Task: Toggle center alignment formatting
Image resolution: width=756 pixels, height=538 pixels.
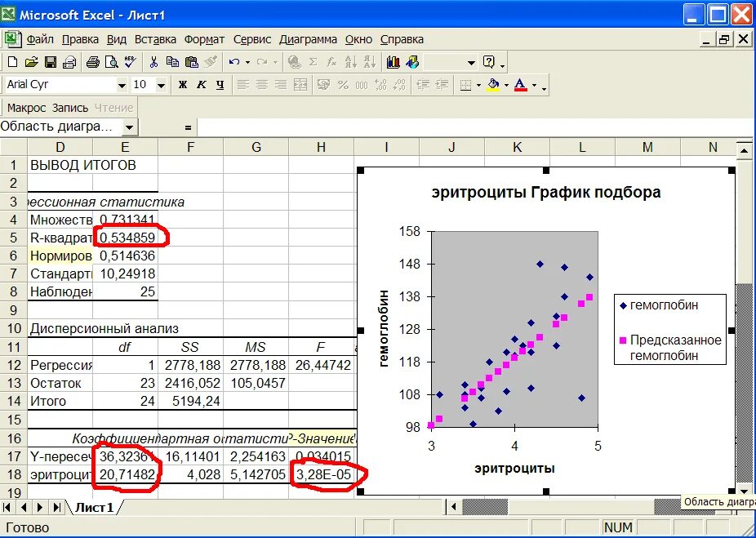Action: click(x=262, y=86)
